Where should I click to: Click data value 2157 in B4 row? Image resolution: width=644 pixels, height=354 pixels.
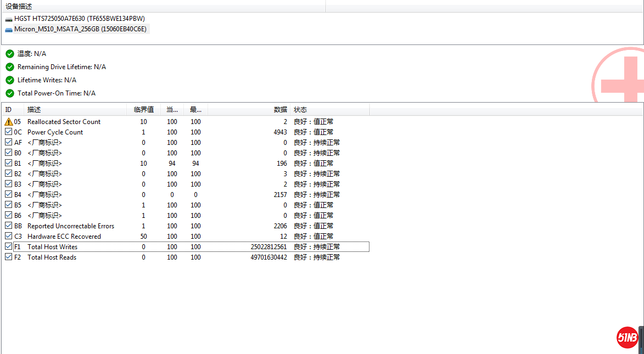(x=281, y=195)
